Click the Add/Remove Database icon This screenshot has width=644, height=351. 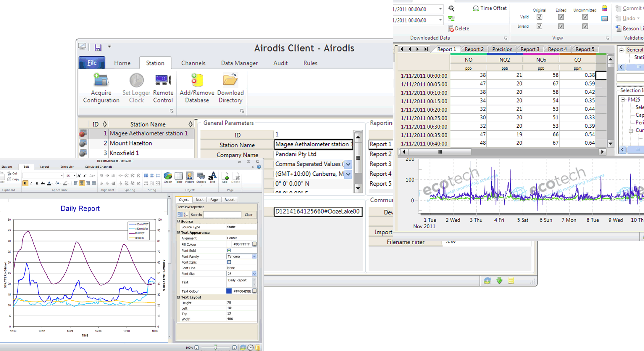pyautogui.click(x=197, y=80)
